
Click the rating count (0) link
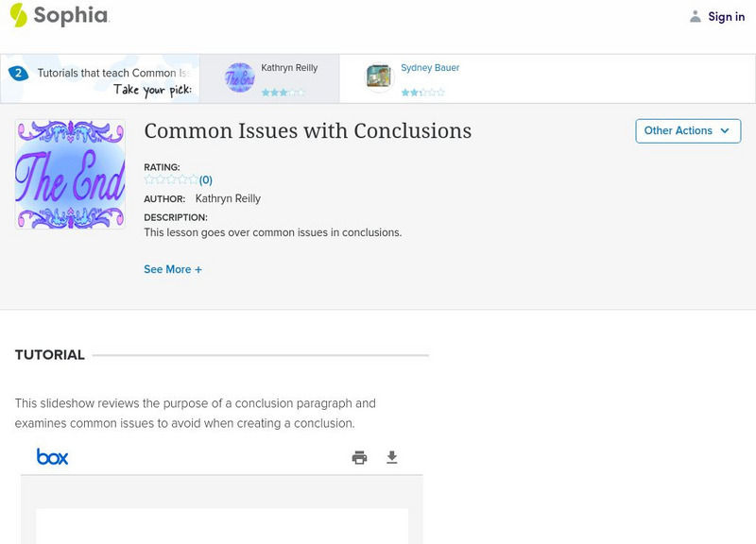pos(206,179)
